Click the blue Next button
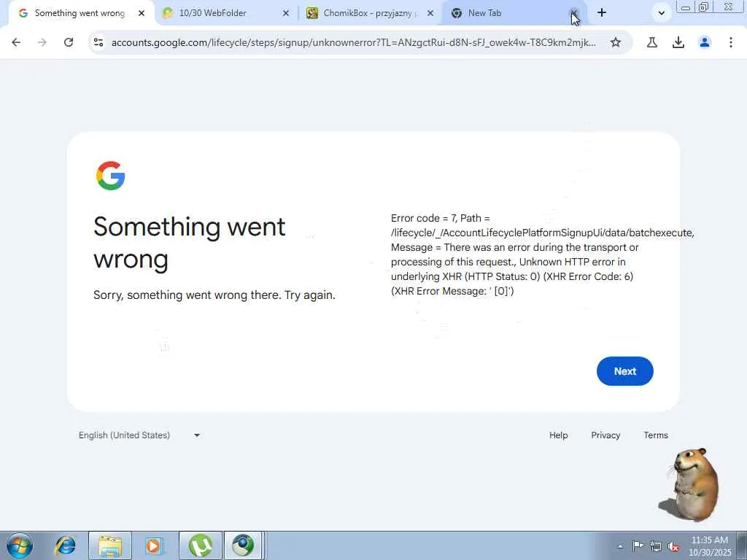Image resolution: width=747 pixels, height=560 pixels. [624, 371]
